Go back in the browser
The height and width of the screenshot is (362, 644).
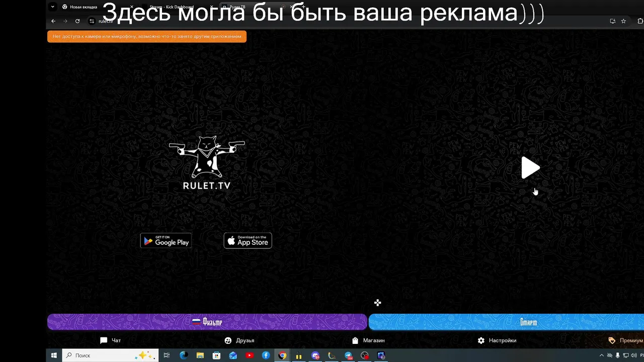tap(53, 21)
